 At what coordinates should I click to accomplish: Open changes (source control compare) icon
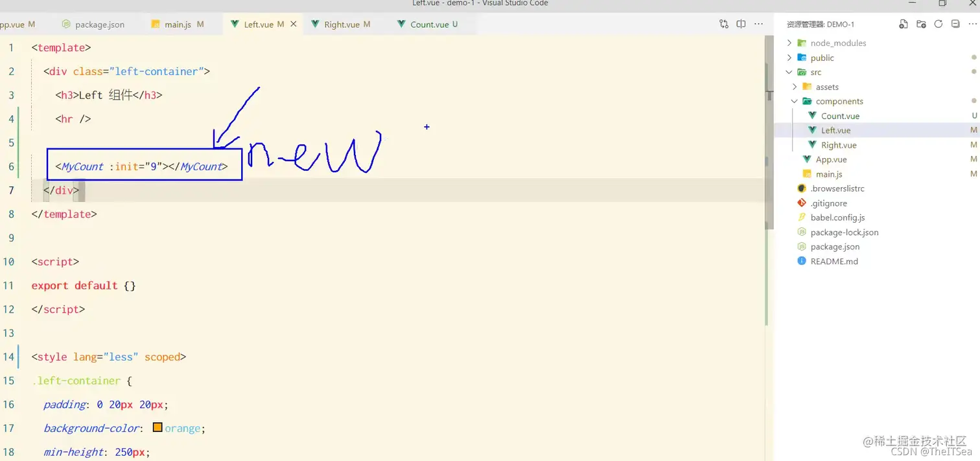point(724,24)
